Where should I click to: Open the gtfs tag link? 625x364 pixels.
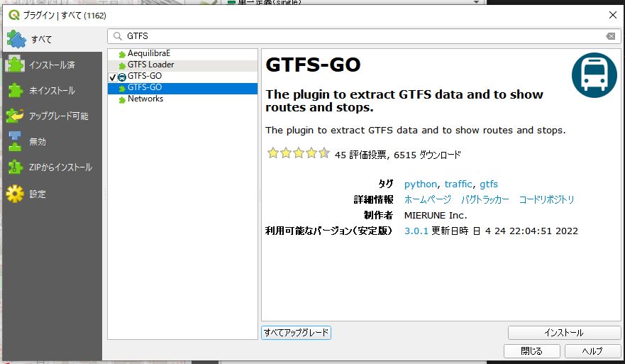click(x=489, y=184)
